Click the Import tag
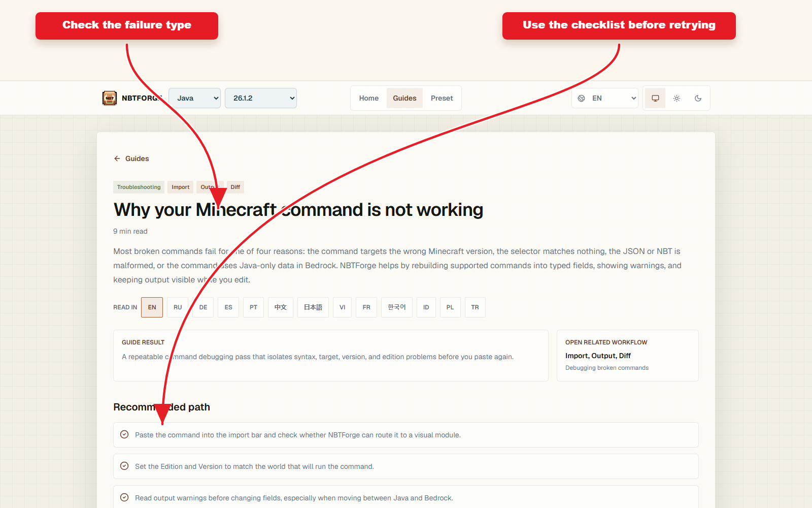 (181, 187)
